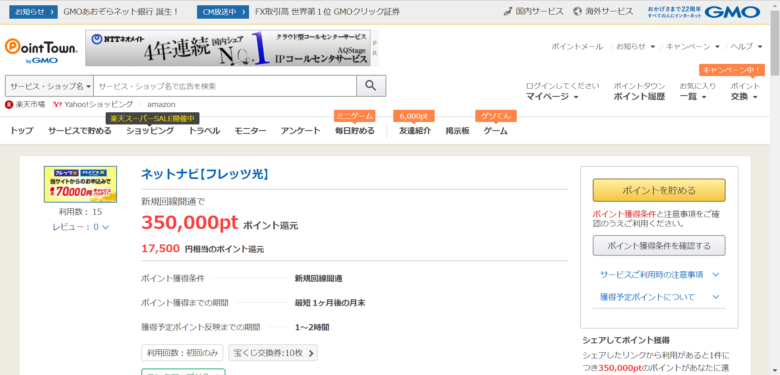This screenshot has width=780, height=375.
Task: Expand the レビュー：0 chevron
Action: click(x=105, y=227)
